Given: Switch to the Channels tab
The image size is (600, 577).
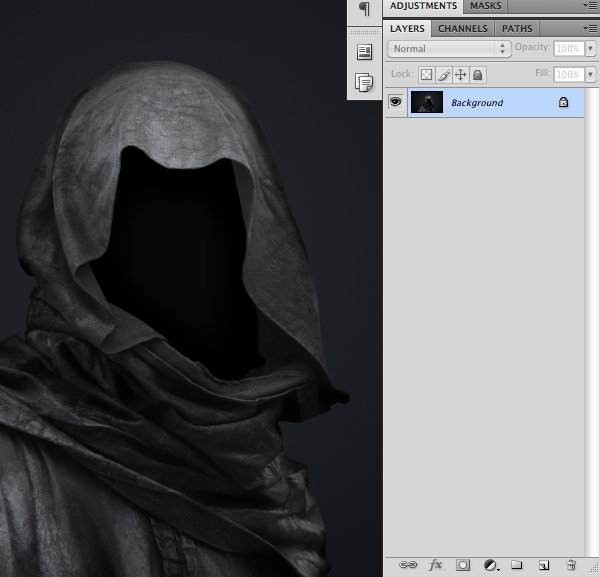Looking at the screenshot, I should (463, 29).
